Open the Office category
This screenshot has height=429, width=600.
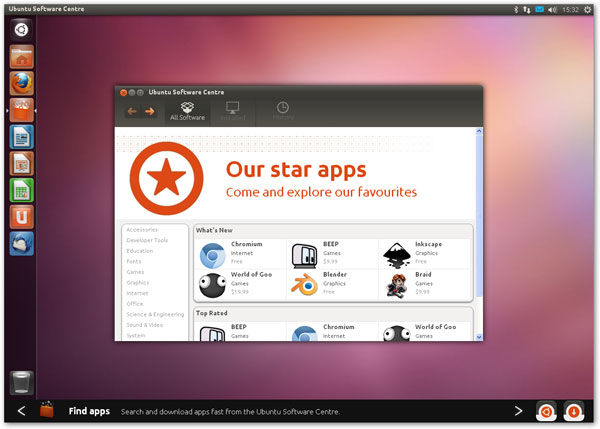click(x=135, y=304)
